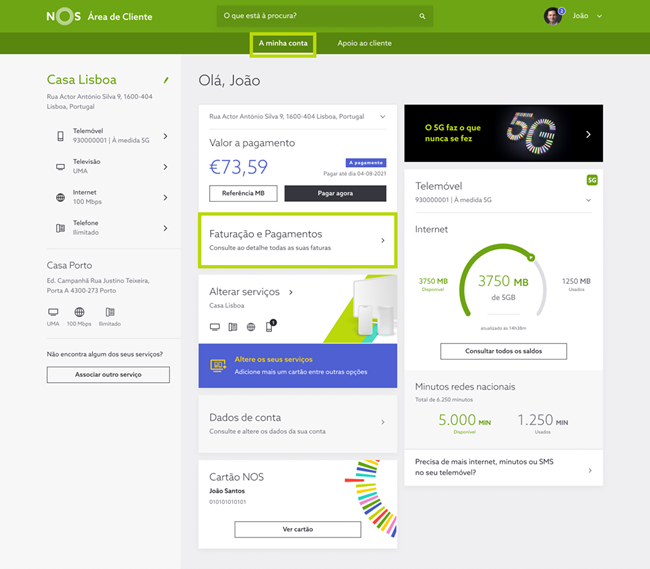The width and height of the screenshot is (650, 569).
Task: Click the NOS logo in the header
Action: click(63, 16)
